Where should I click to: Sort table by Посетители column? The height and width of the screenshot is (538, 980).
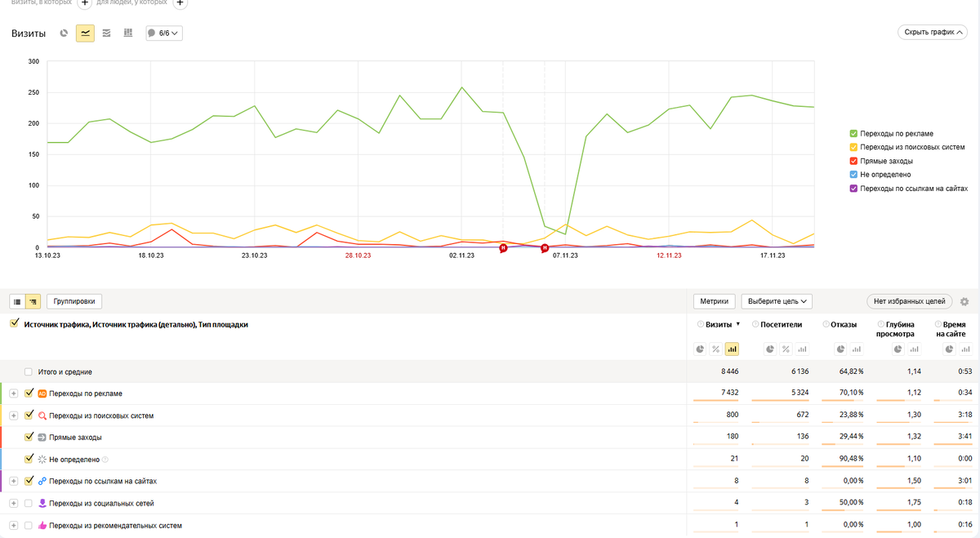coord(781,324)
